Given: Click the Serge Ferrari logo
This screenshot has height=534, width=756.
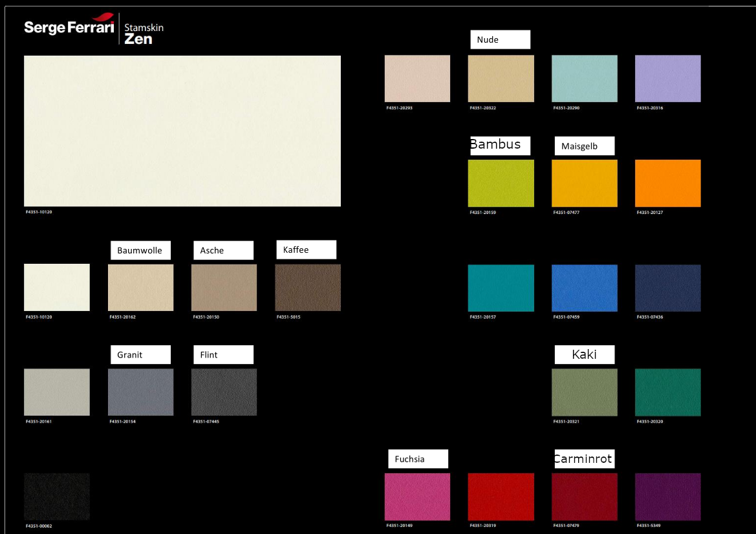Looking at the screenshot, I should (x=69, y=27).
